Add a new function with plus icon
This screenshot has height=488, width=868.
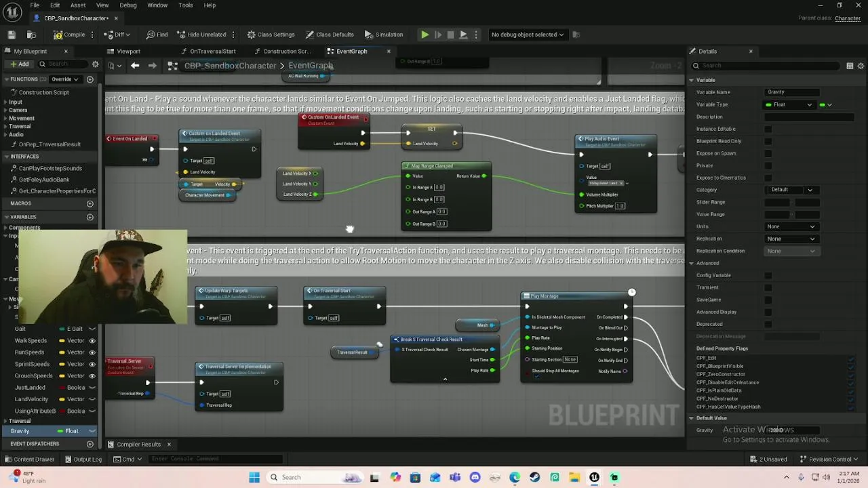click(x=90, y=79)
